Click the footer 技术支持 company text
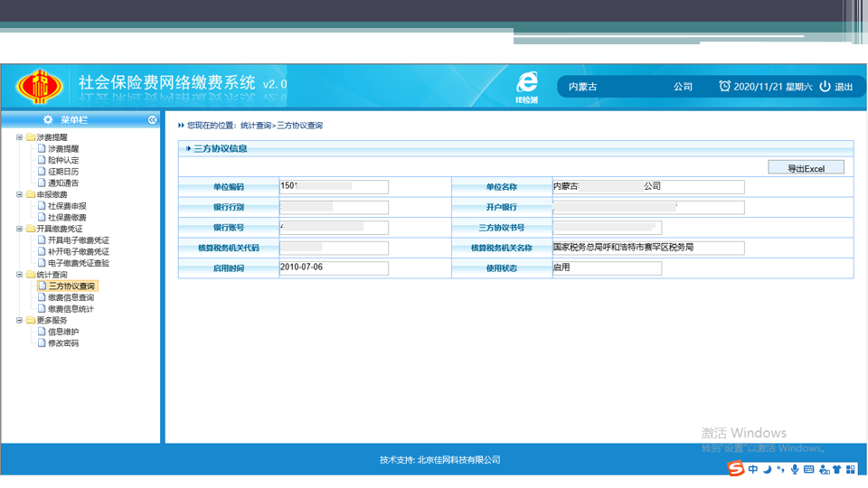The width and height of the screenshot is (868, 488). 440,460
